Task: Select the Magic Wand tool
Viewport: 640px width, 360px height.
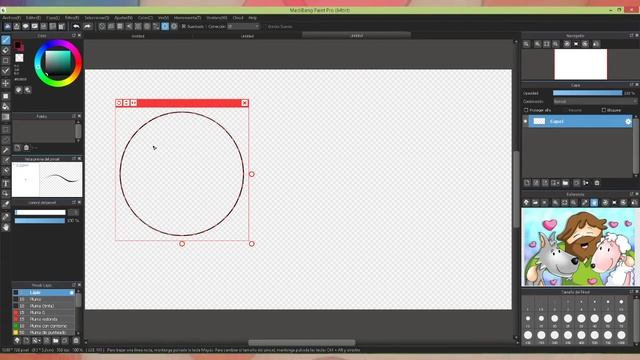Action: click(x=6, y=150)
